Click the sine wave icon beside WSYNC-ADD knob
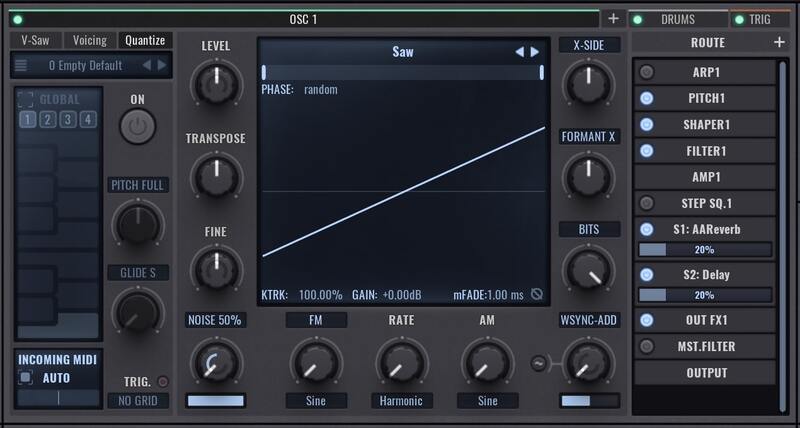 (x=539, y=363)
